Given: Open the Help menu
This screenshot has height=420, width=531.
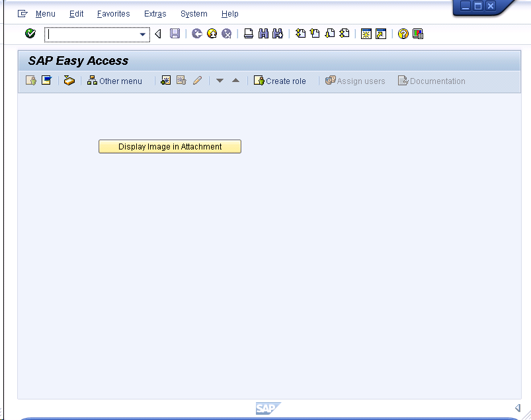Looking at the screenshot, I should pos(230,14).
